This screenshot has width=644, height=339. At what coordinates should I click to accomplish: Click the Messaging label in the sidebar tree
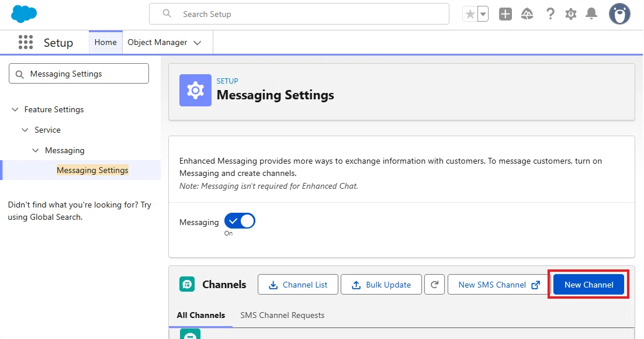tap(64, 150)
